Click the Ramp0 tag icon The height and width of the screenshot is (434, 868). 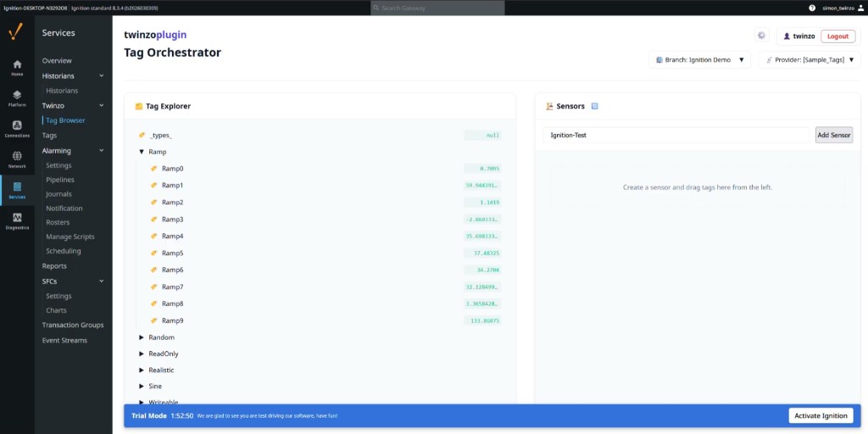[154, 169]
